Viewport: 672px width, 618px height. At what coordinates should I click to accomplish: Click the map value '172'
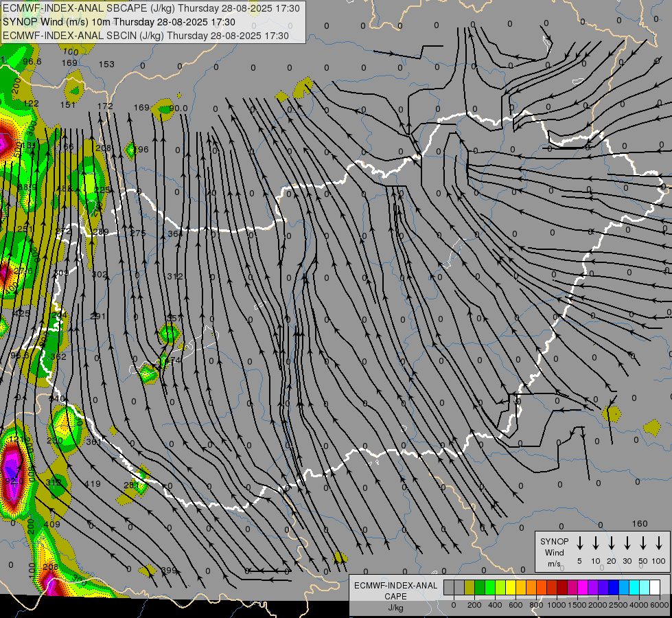[105, 106]
